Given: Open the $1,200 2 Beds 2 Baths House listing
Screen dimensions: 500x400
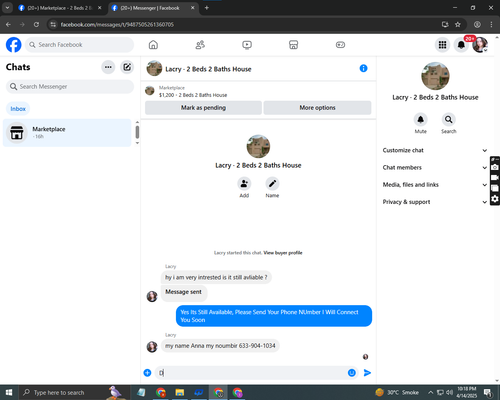Looking at the screenshot, I should pos(193,95).
